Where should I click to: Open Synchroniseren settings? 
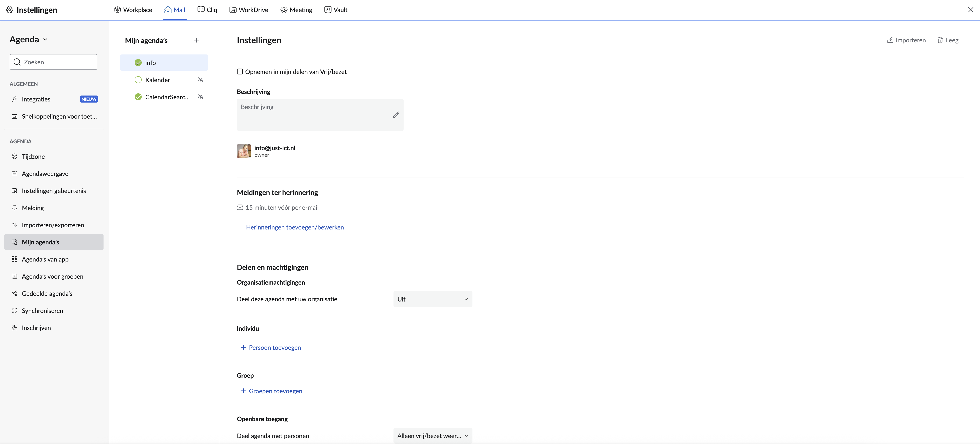point(42,311)
